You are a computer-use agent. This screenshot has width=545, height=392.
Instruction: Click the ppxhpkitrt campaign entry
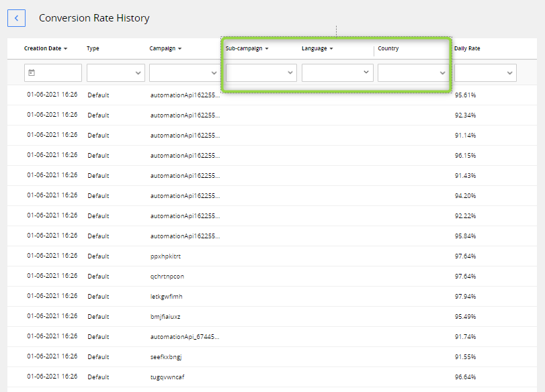pyautogui.click(x=167, y=256)
